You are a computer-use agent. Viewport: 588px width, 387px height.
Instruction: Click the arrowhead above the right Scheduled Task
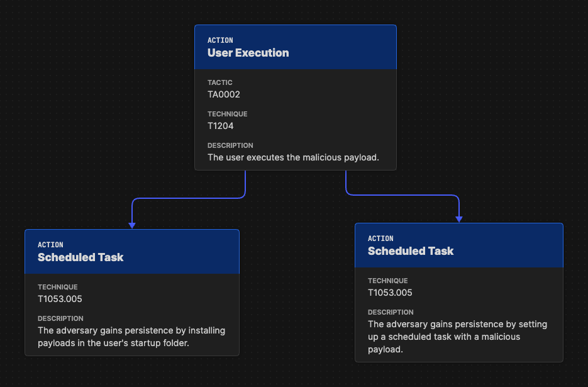(x=460, y=217)
